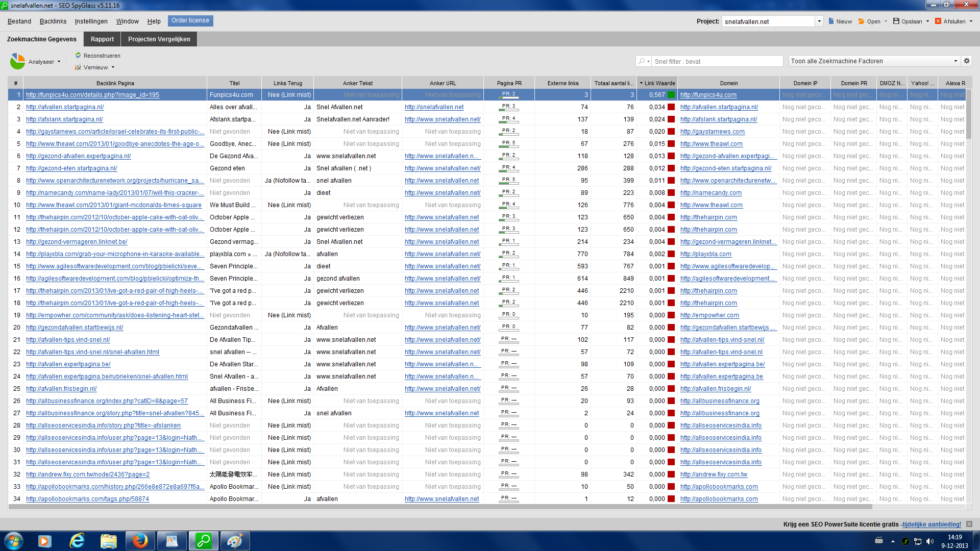980x551 pixels.
Task: Open Firefox from taskbar
Action: coord(140,541)
